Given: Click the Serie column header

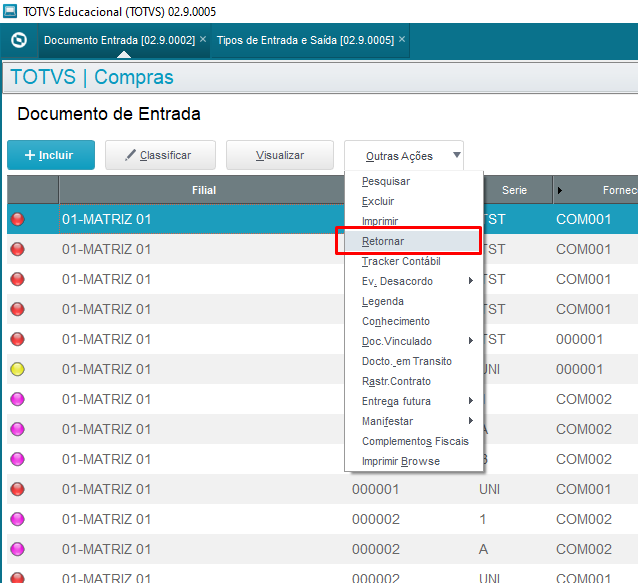Looking at the screenshot, I should coord(514,190).
